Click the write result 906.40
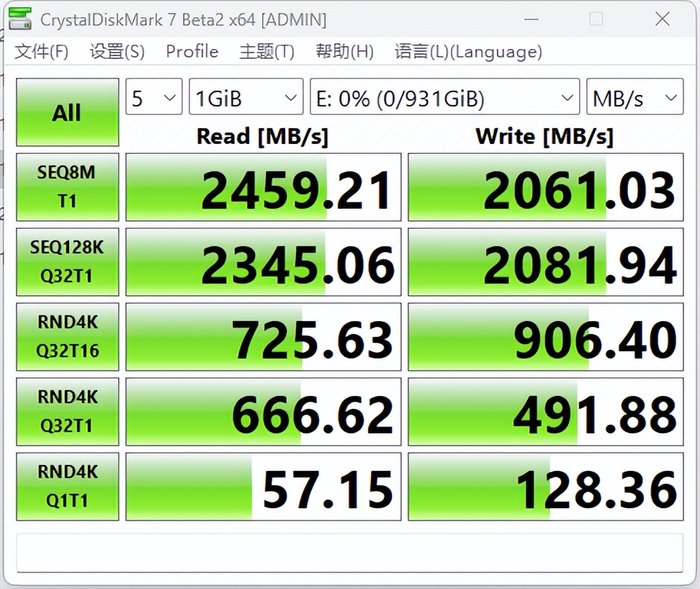Screen dimensions: 700x589 pyautogui.click(x=546, y=337)
